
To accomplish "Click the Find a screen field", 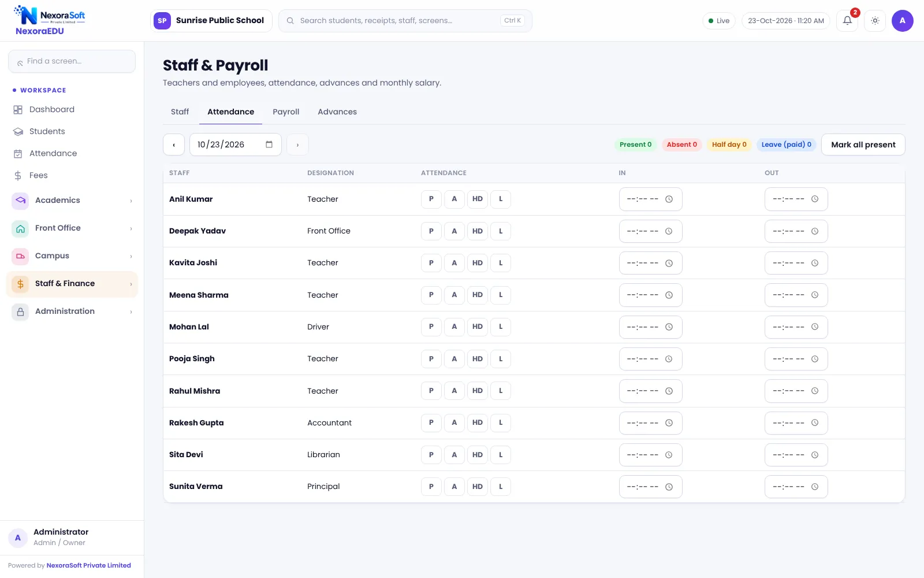I will [72, 61].
